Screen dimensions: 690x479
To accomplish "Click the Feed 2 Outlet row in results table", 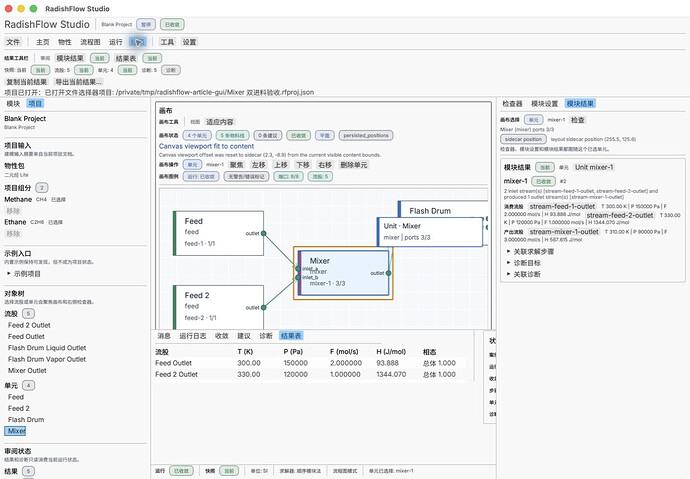I will point(309,374).
